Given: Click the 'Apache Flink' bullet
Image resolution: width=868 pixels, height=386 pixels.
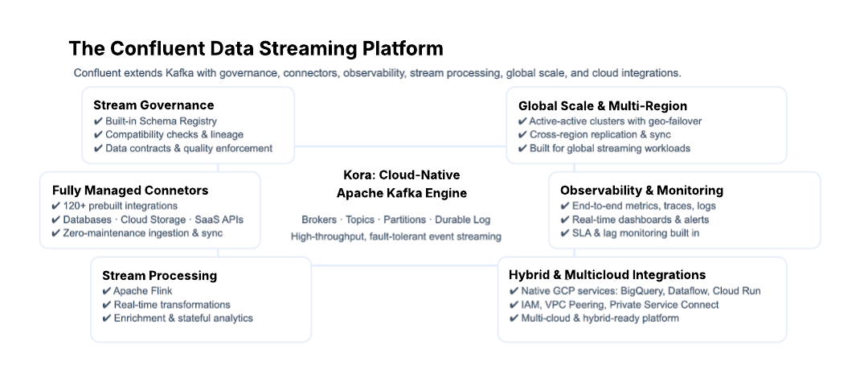Looking at the screenshot, I should point(143,291).
